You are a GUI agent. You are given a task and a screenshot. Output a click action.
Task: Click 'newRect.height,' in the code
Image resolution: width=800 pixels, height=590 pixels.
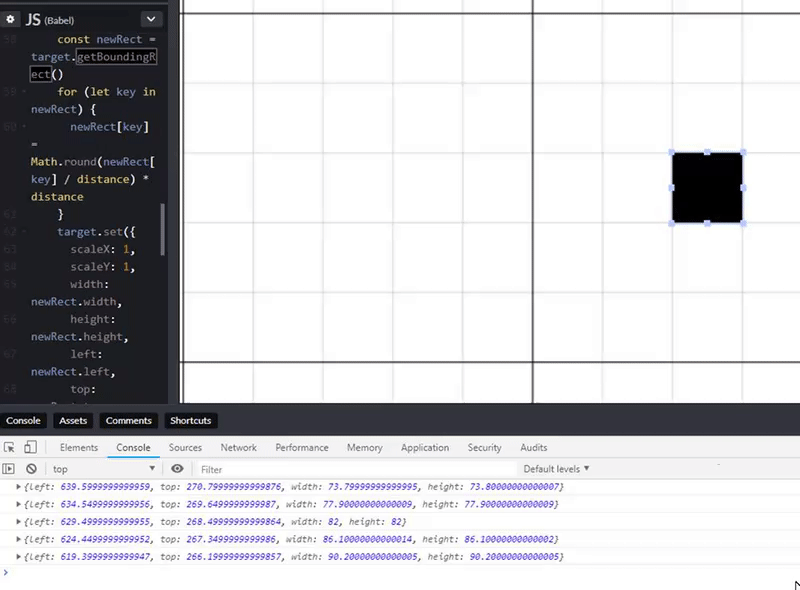click(80, 337)
